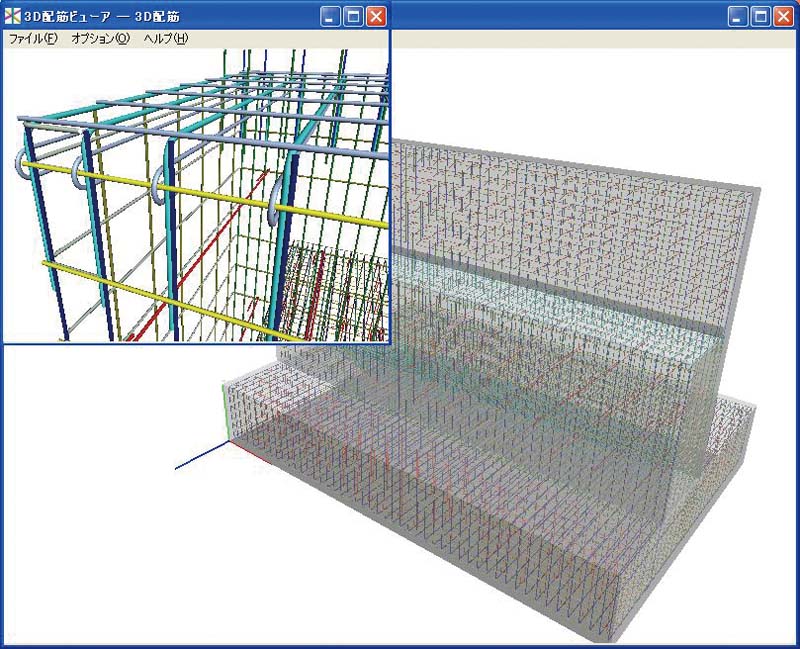Maximize the background window
800x649 pixels.
click(x=760, y=17)
